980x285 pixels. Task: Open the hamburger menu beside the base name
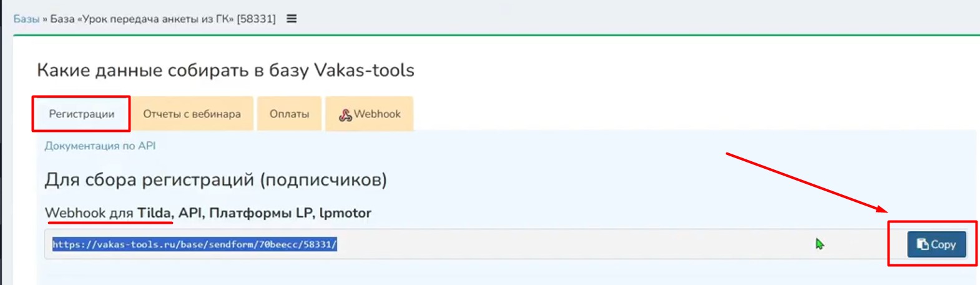292,19
